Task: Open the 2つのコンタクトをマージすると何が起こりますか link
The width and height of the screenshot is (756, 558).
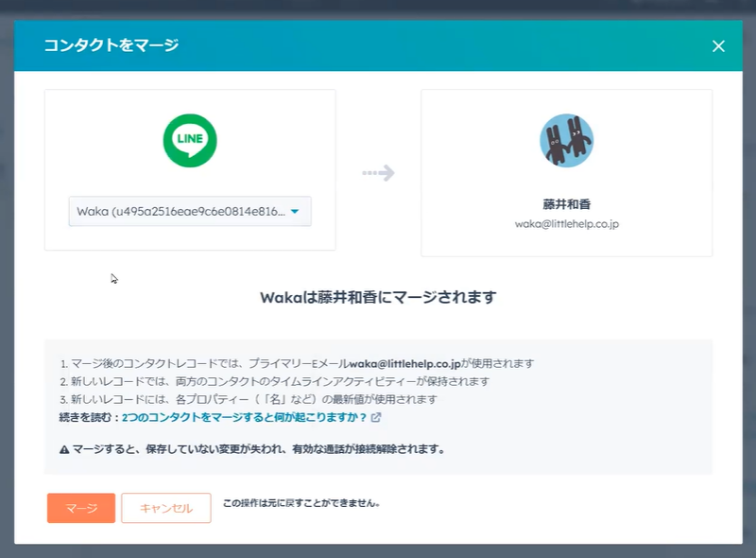Action: coord(245,417)
